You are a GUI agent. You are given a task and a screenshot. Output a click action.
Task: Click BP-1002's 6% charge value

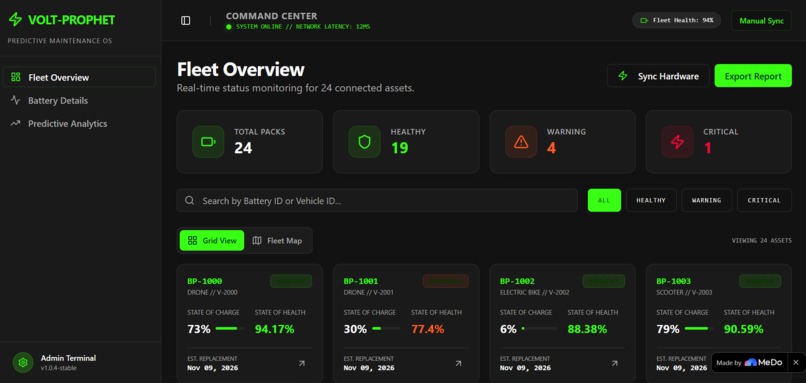[508, 329]
